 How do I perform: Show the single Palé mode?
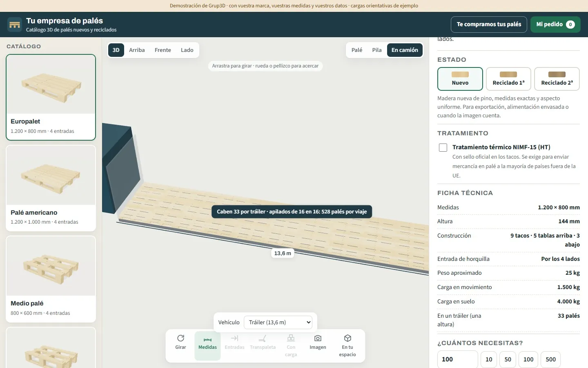point(357,50)
